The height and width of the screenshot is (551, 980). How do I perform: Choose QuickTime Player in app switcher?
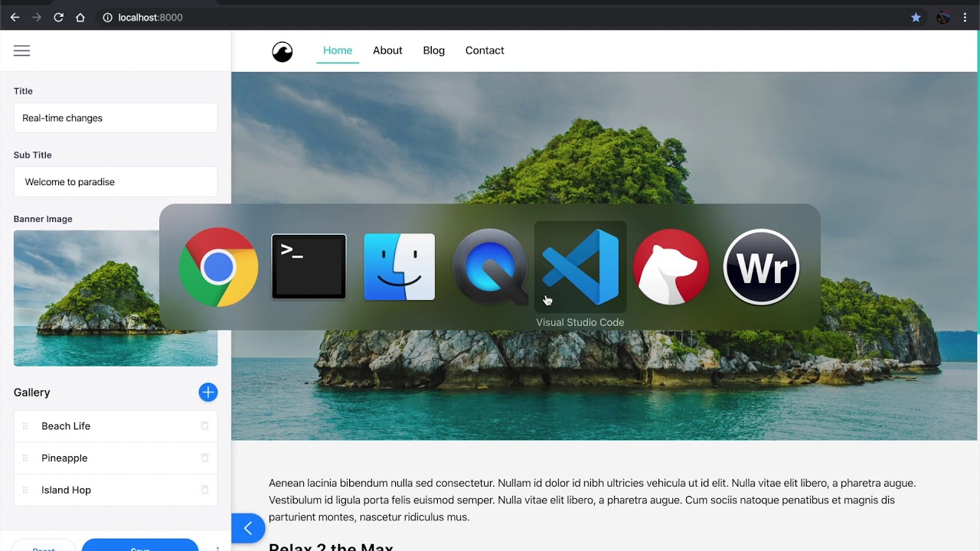coord(490,267)
